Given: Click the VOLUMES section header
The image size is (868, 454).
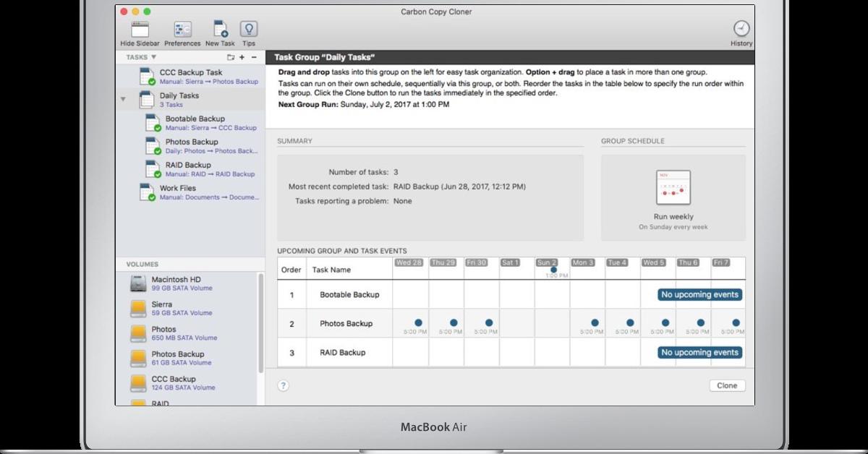Looking at the screenshot, I should (x=142, y=265).
